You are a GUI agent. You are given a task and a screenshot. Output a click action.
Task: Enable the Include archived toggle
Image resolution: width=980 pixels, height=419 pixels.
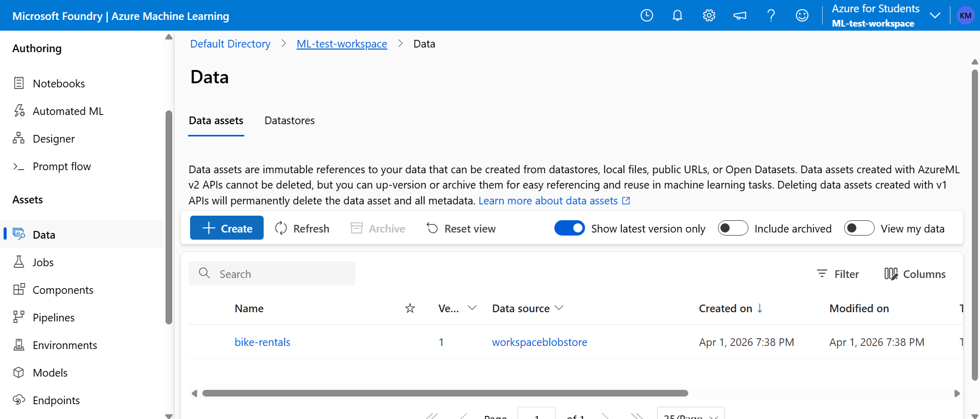[733, 228]
